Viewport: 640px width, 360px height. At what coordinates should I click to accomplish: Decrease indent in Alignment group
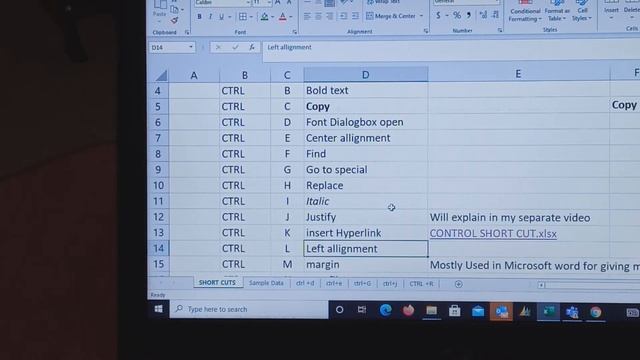[x=343, y=16]
